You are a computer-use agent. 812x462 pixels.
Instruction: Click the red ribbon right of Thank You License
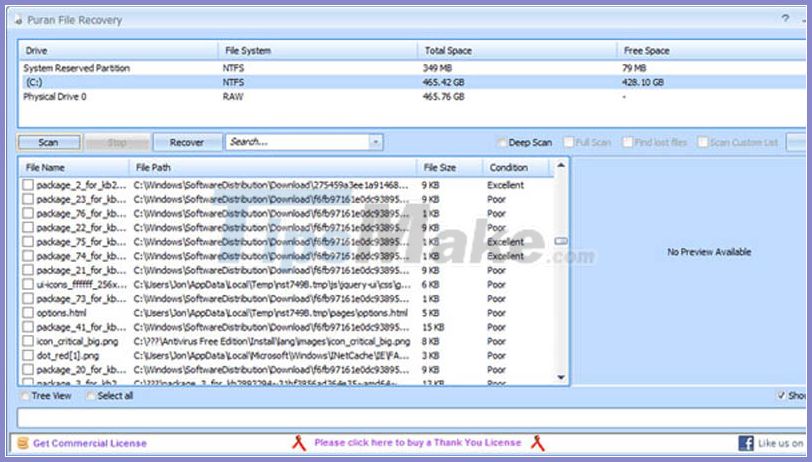(x=538, y=443)
